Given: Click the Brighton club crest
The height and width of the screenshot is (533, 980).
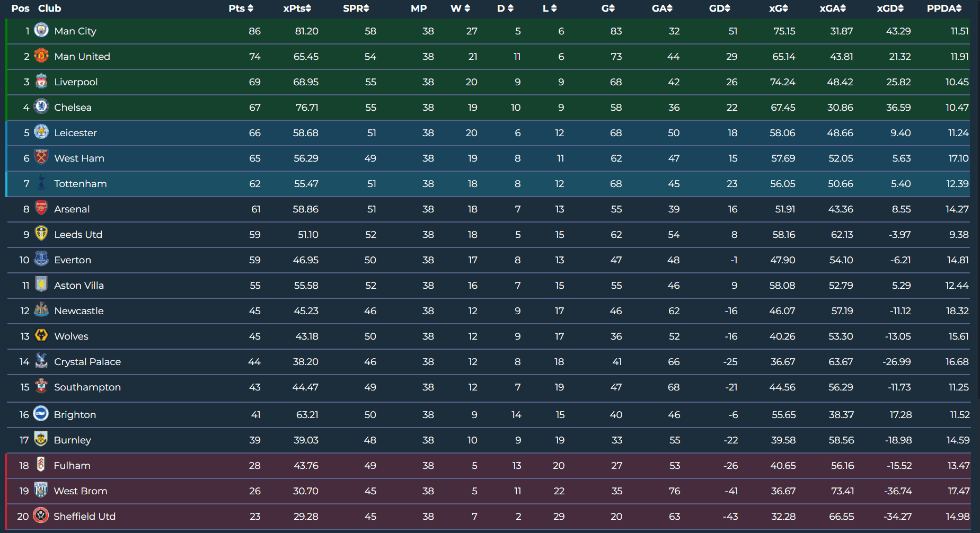Looking at the screenshot, I should point(41,414).
